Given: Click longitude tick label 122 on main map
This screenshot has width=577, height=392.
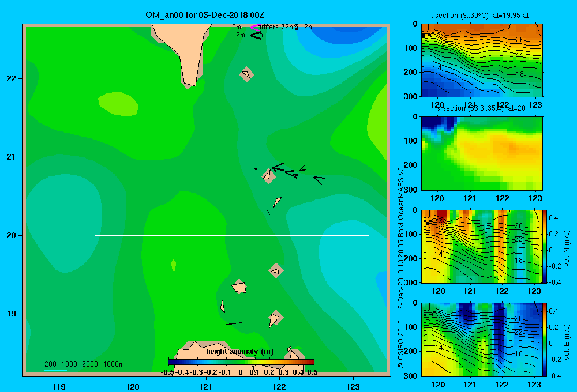Looking at the screenshot, I should (x=279, y=386).
